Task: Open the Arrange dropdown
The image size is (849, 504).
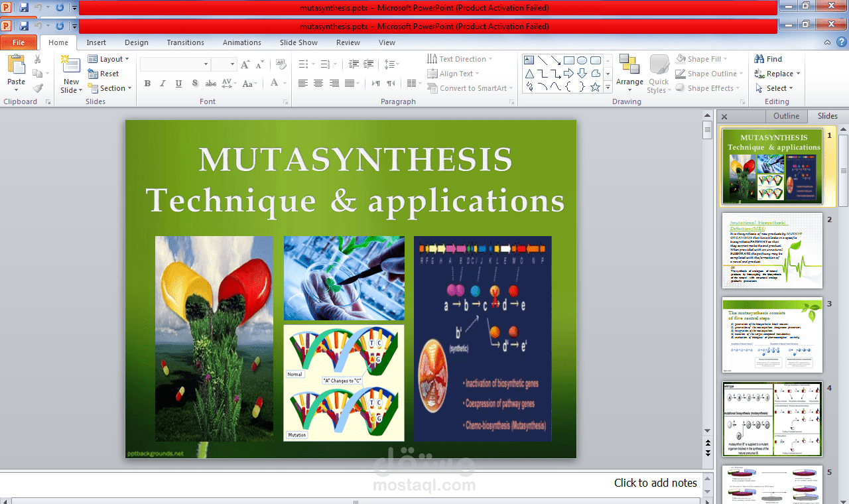Action: coord(629,73)
